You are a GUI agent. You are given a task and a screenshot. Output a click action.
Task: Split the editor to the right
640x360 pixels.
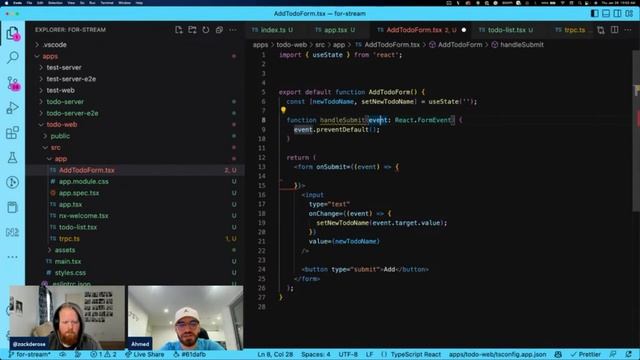pos(614,30)
